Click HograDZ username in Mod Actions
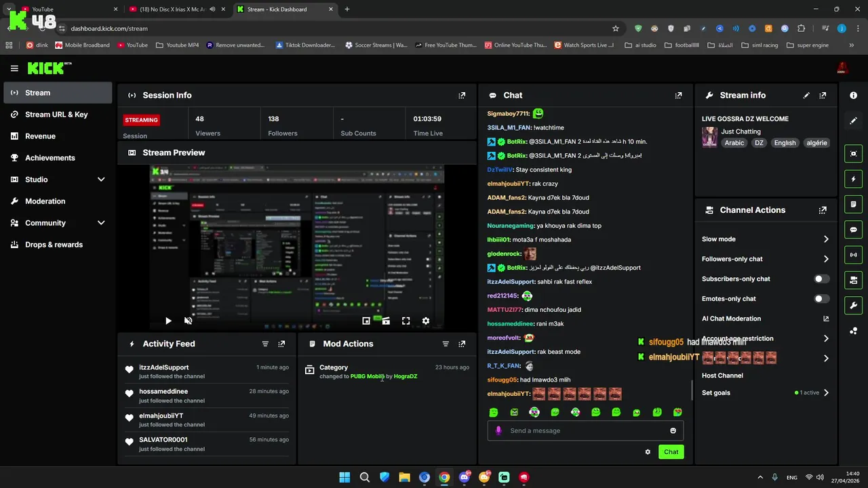The image size is (868, 488). tap(406, 377)
